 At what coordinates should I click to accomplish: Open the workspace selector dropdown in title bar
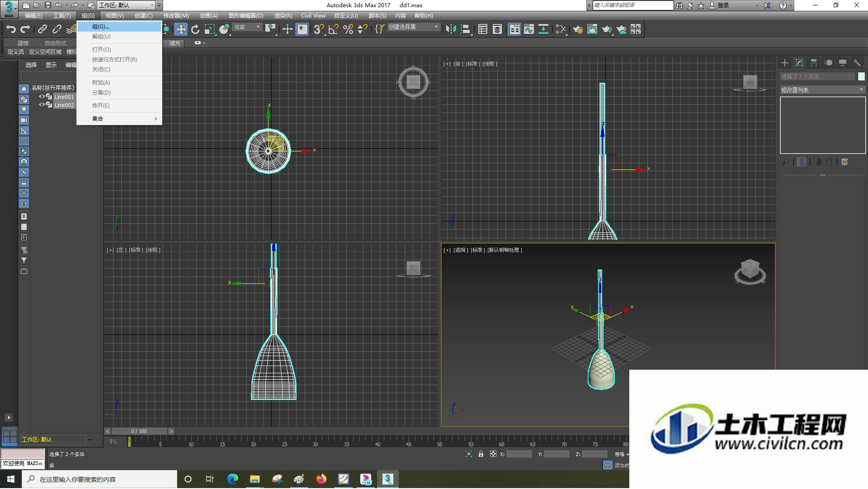[x=127, y=5]
